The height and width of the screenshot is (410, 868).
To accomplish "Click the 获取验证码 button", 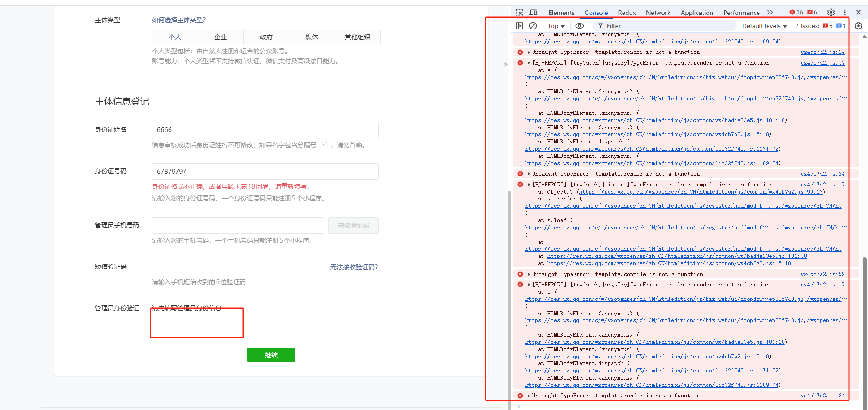I will click(x=354, y=225).
